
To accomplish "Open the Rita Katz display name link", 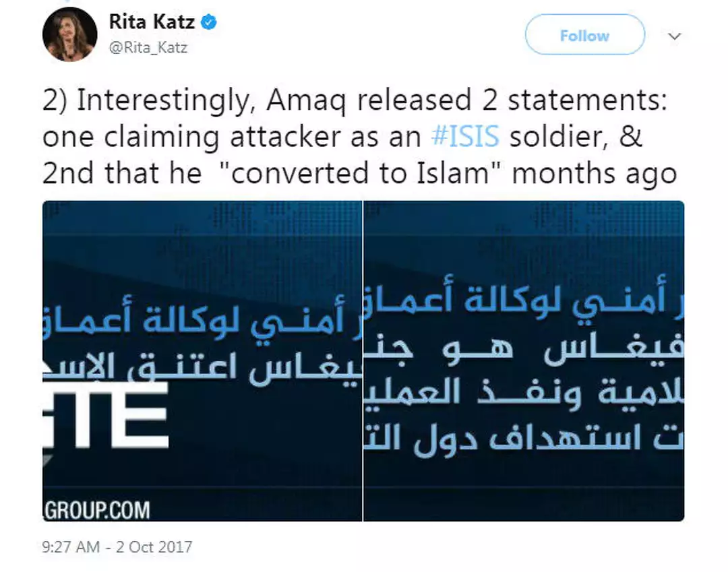I will pos(152,22).
